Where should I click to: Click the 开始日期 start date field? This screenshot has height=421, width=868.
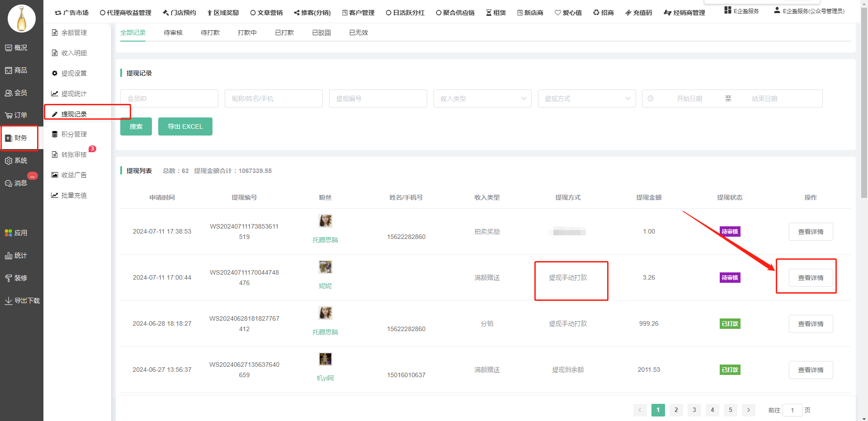[x=689, y=98]
